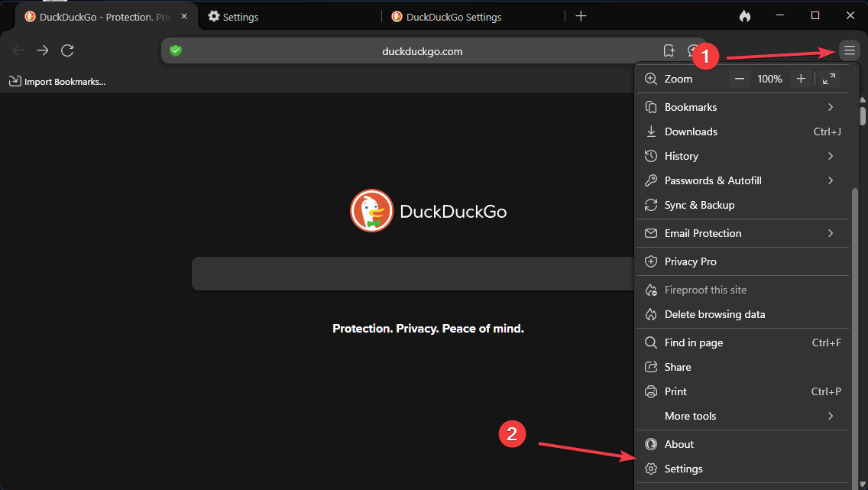Click the Delete browsing data flame icon
Image resolution: width=868 pixels, height=490 pixels.
(x=651, y=314)
